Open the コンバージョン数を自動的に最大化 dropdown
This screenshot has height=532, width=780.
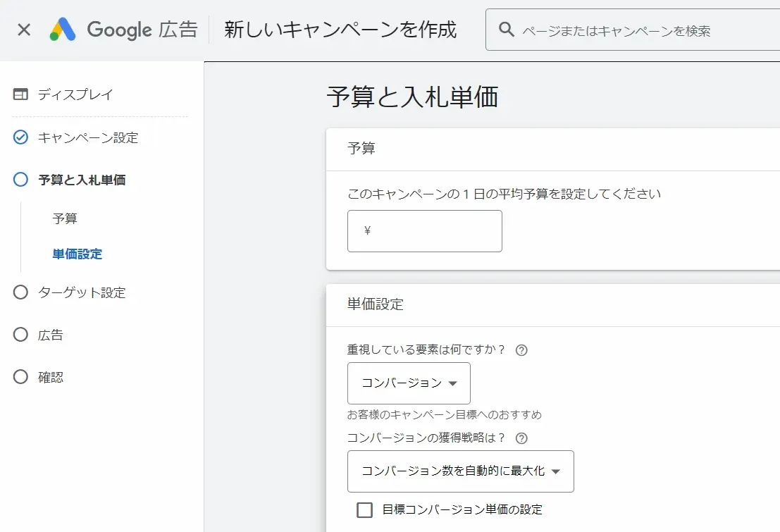click(x=461, y=471)
